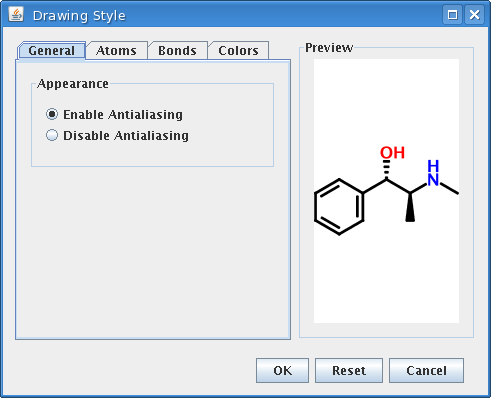Open the Atoms tab
The image size is (491, 398).
[x=116, y=51]
